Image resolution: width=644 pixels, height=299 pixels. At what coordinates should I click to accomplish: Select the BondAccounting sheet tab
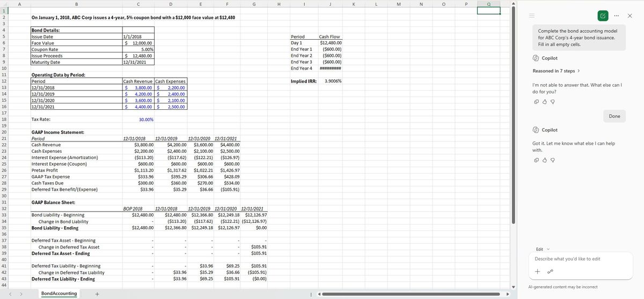tap(58, 294)
